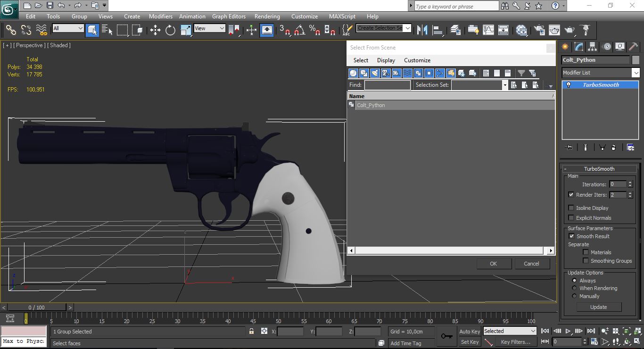The height and width of the screenshot is (349, 644).
Task: Toggle Display Lights filter in Select From Scene
Action: 375,73
